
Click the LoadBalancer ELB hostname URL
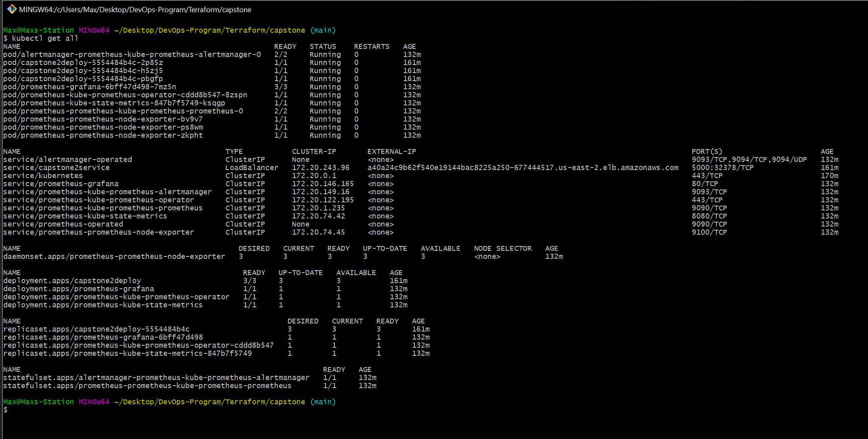[521, 167]
